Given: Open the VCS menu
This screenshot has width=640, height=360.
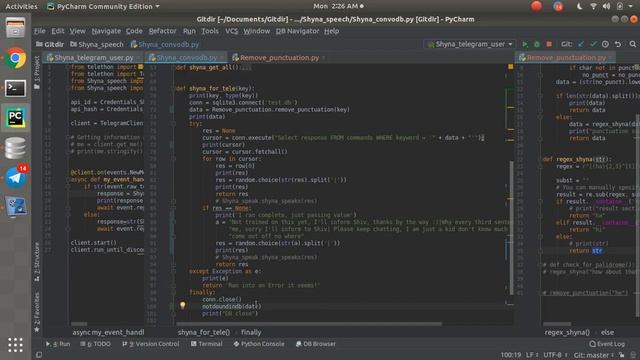Looking at the screenshot, I should [231, 31].
